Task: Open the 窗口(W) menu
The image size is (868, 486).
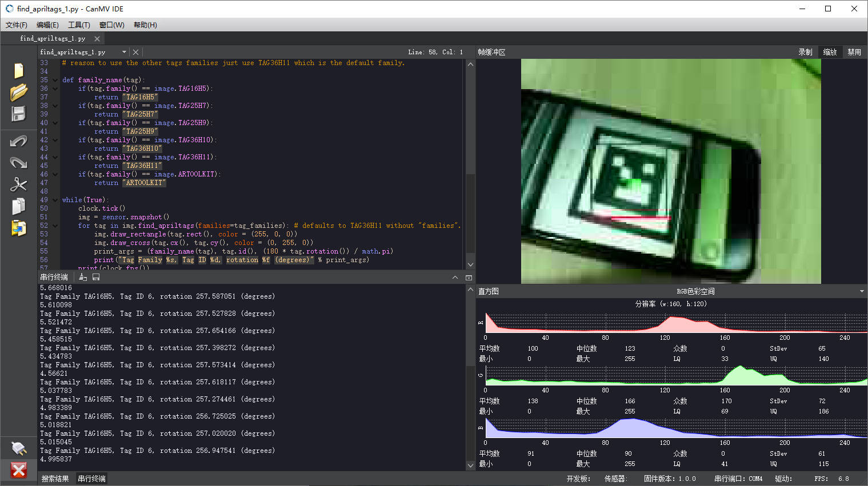Action: coord(111,25)
